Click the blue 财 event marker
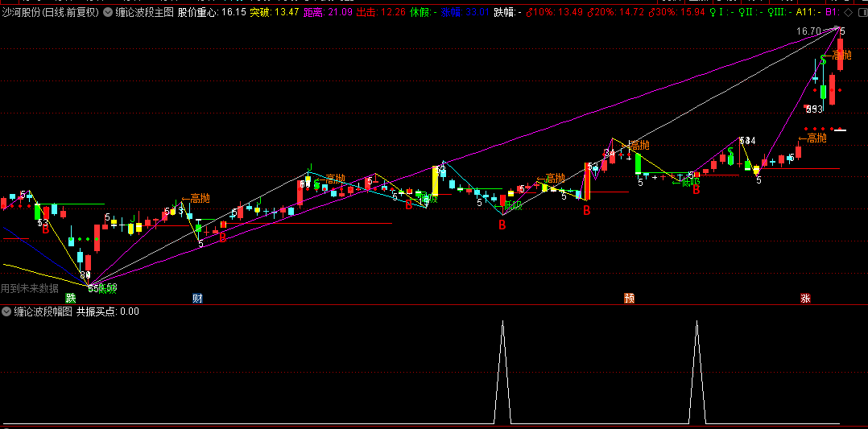This screenshot has width=868, height=429. click(197, 299)
